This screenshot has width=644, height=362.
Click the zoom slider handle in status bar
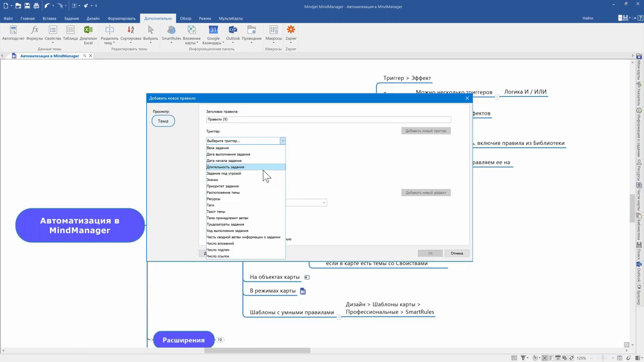603,358
